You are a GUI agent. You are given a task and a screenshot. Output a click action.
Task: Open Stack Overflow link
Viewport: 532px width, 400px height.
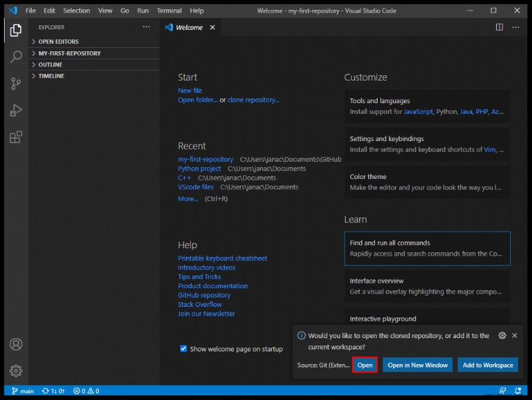[199, 305]
